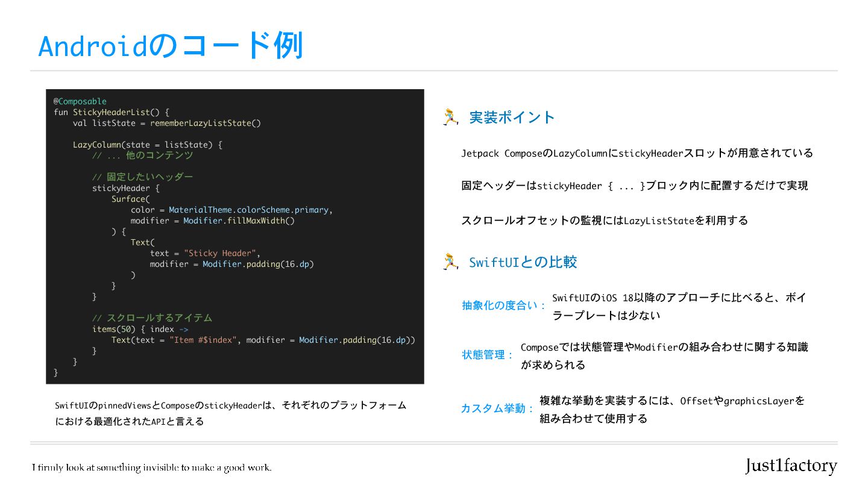Click the color = MaterialTheme.colorScheme.primary line
The width and height of the screenshot is (868, 488).
pos(231,210)
